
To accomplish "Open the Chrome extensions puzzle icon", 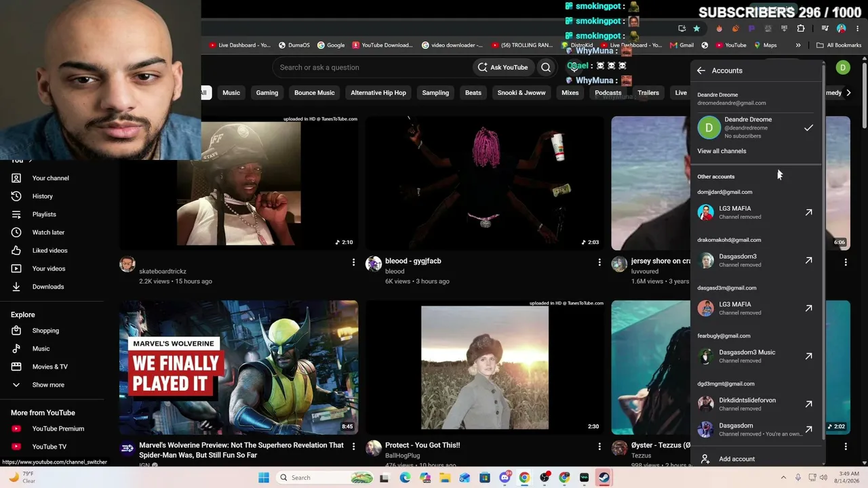I will click(x=801, y=28).
